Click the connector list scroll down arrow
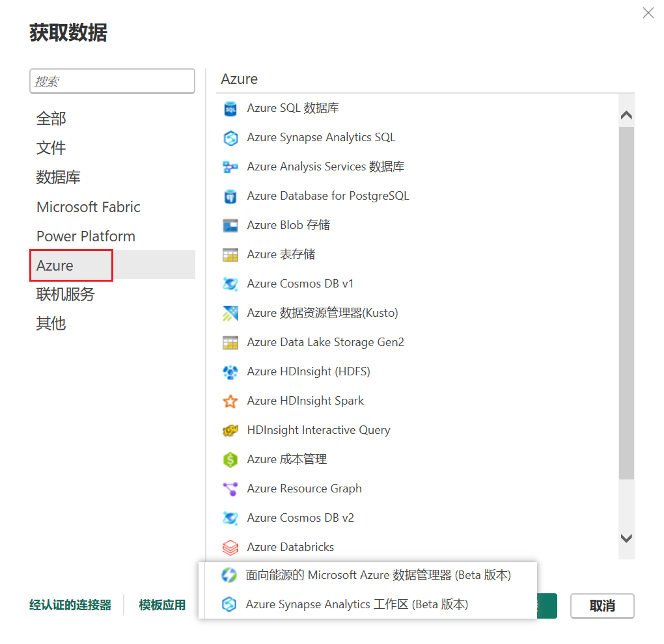 [x=626, y=538]
